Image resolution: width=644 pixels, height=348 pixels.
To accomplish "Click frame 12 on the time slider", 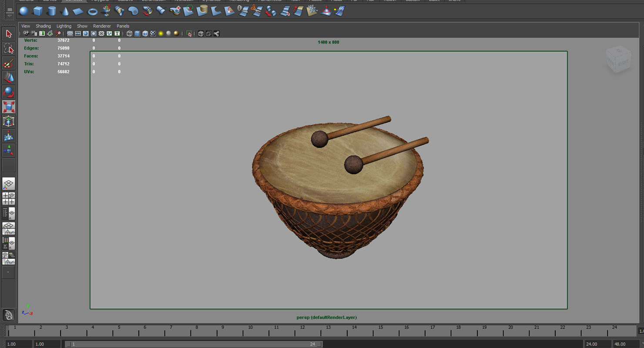I will (302, 330).
